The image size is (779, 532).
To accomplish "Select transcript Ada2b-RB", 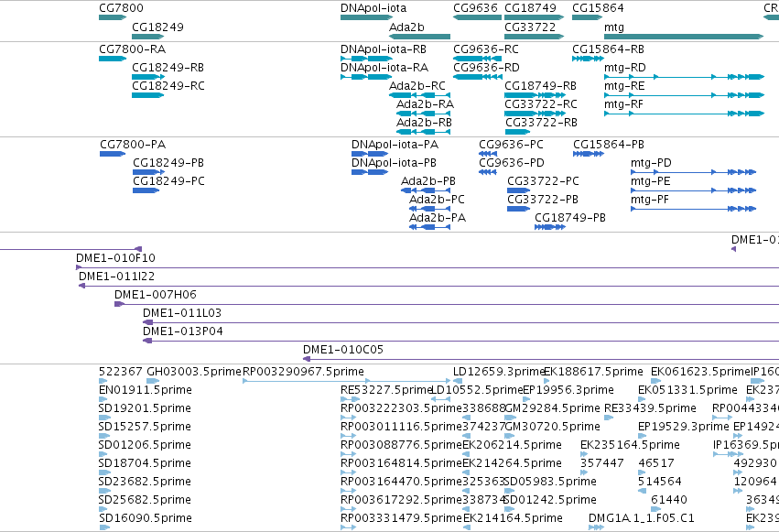I will 423,132.
